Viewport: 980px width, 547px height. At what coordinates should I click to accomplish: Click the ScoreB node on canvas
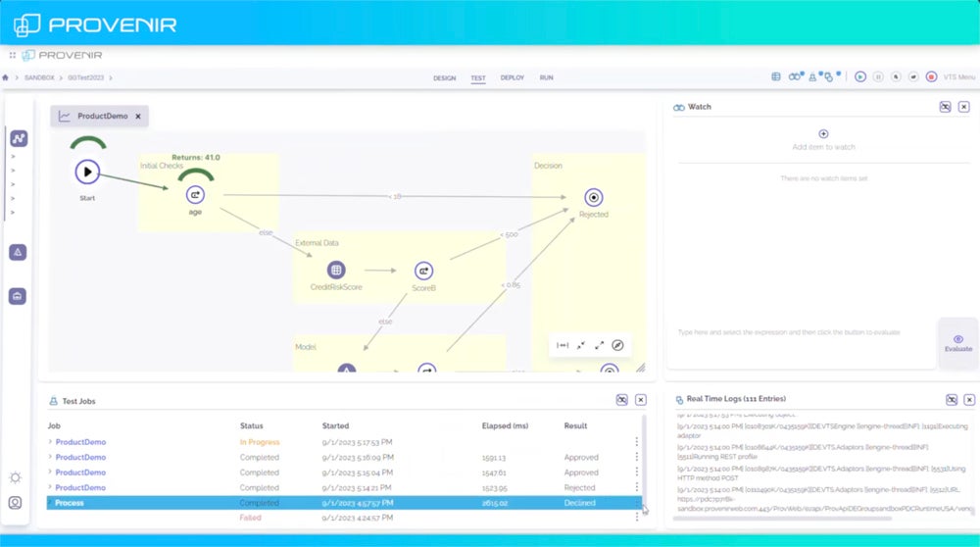pyautogui.click(x=423, y=270)
